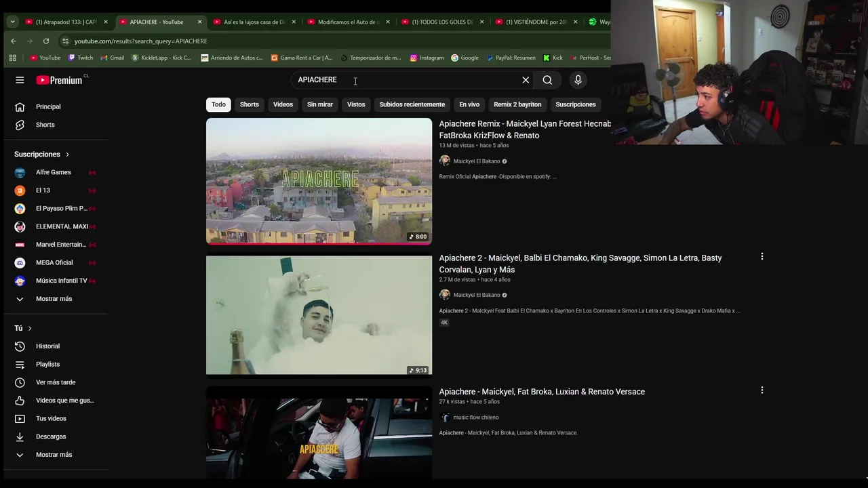
Task: Open music flow chileno channel
Action: (476, 418)
